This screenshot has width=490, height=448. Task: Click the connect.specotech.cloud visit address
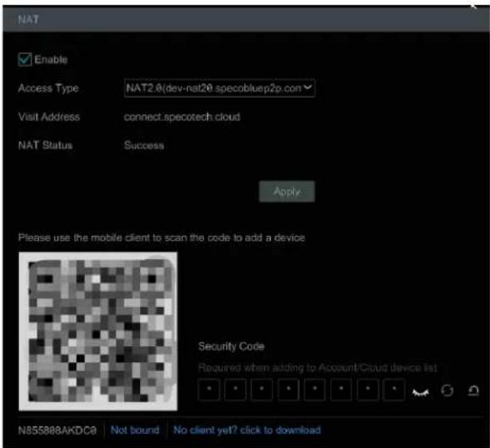(x=182, y=117)
